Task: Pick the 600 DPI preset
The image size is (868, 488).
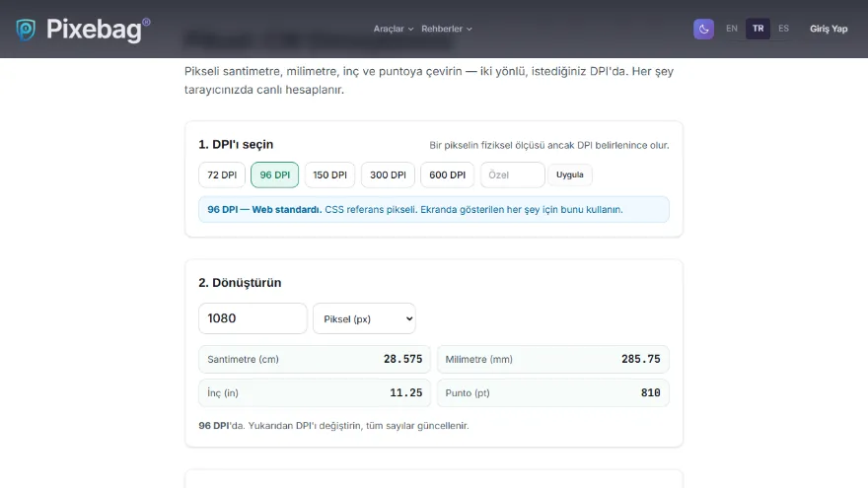Action: tap(447, 174)
